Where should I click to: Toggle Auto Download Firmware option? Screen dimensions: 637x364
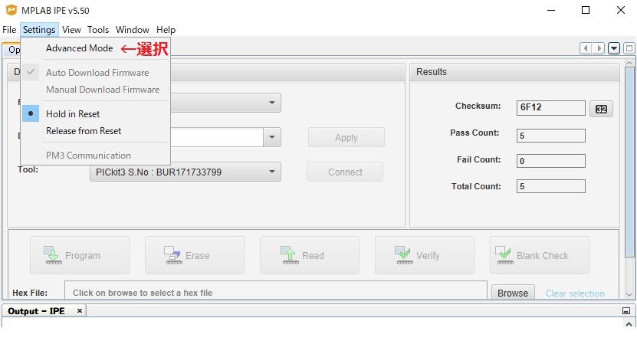tap(97, 73)
